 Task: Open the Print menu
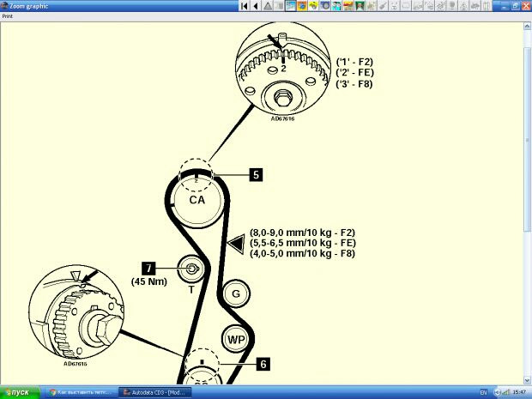pos(8,16)
